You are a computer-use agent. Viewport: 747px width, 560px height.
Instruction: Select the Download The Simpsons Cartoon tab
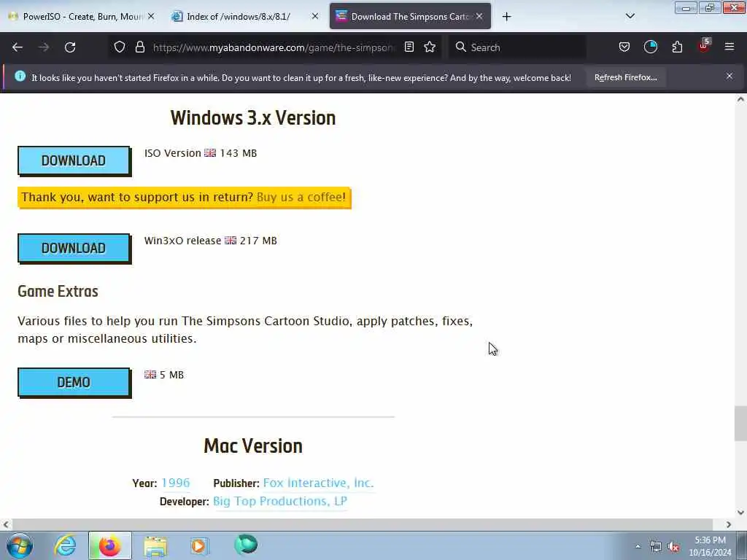point(410,16)
